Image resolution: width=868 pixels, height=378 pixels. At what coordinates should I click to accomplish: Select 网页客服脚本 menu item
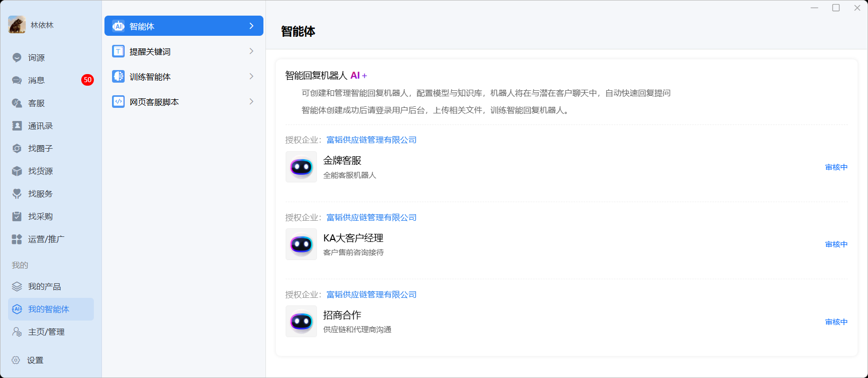tap(184, 102)
